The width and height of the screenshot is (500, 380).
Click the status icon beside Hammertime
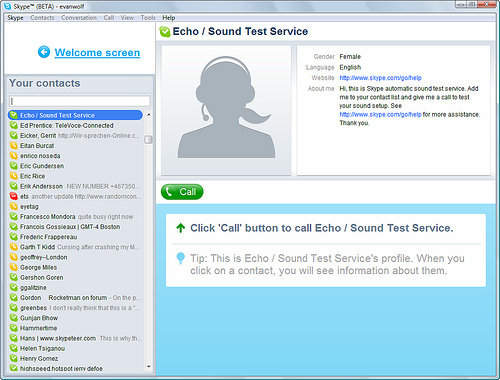pos(14,328)
